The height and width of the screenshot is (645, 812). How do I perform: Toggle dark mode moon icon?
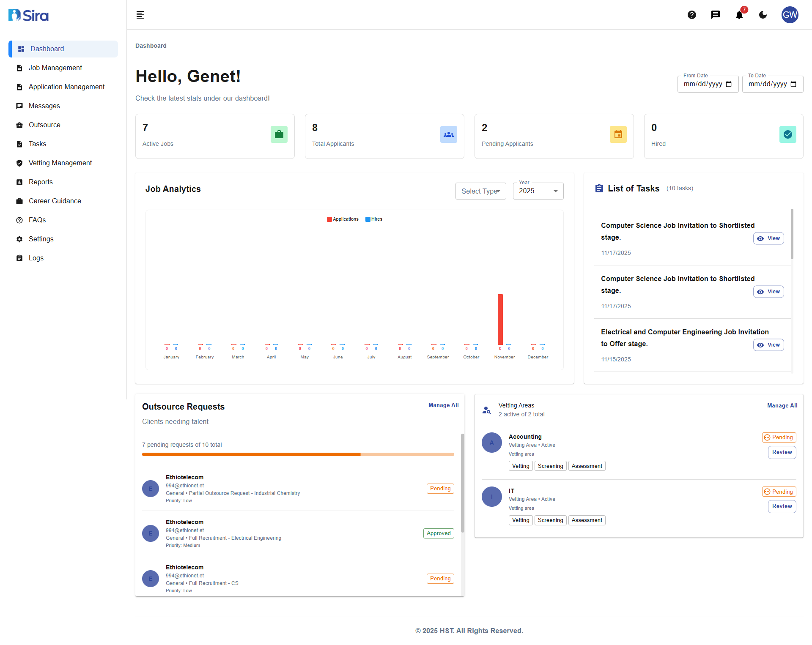pyautogui.click(x=763, y=15)
